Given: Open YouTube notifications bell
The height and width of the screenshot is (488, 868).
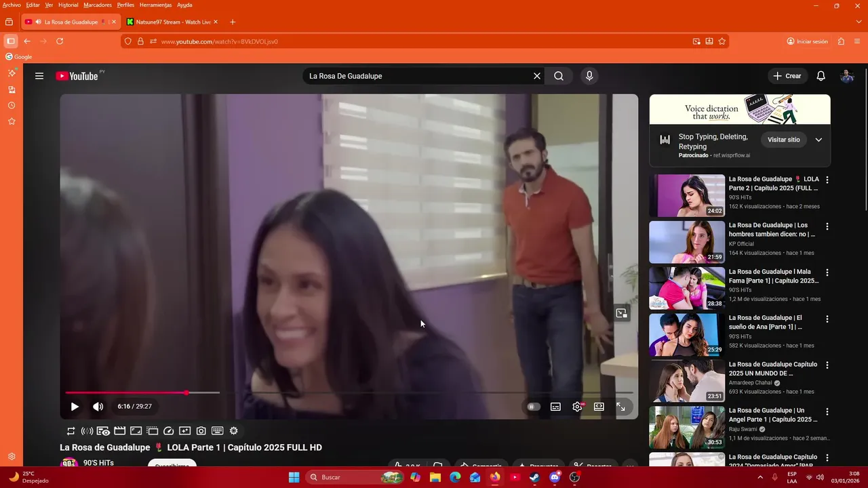Looking at the screenshot, I should point(821,76).
